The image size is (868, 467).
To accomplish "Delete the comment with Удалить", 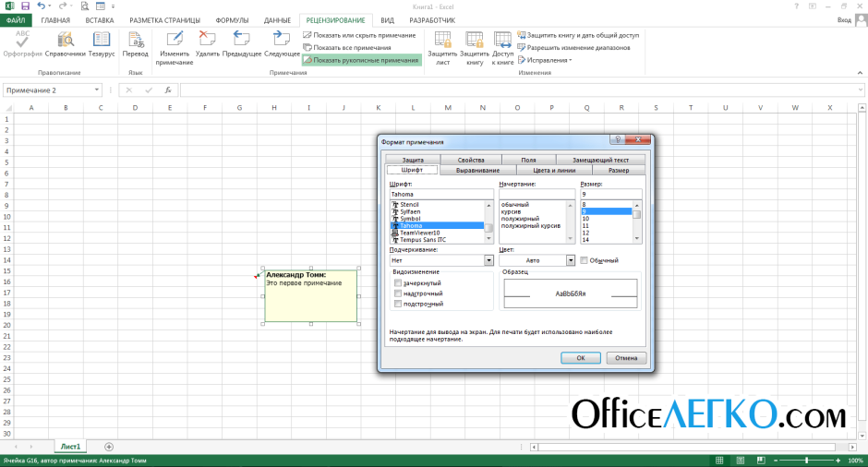I will (x=208, y=43).
